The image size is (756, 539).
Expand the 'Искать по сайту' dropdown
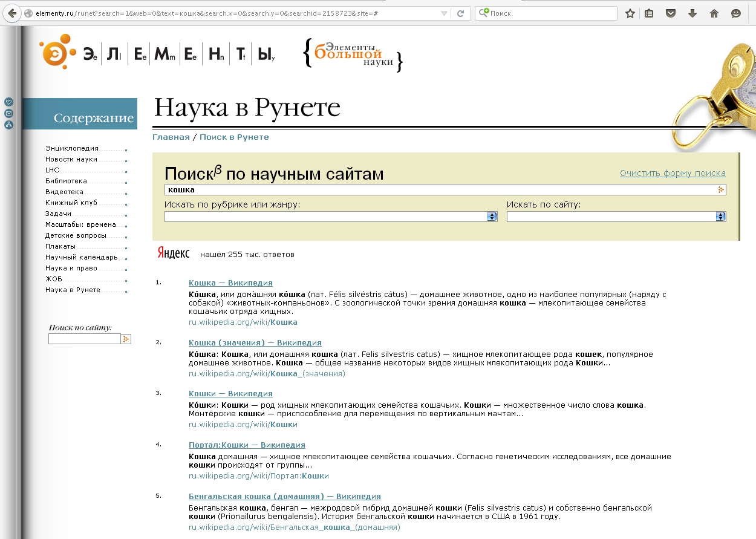[x=720, y=217]
